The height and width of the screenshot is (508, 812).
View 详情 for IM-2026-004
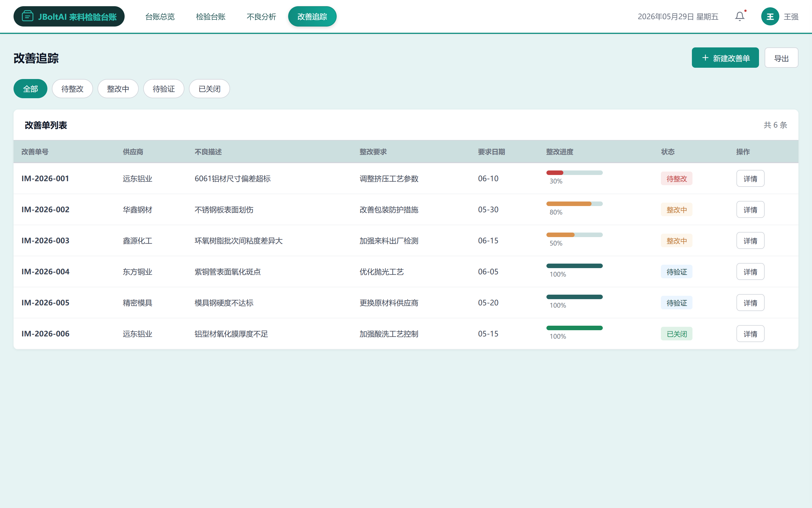[750, 271]
